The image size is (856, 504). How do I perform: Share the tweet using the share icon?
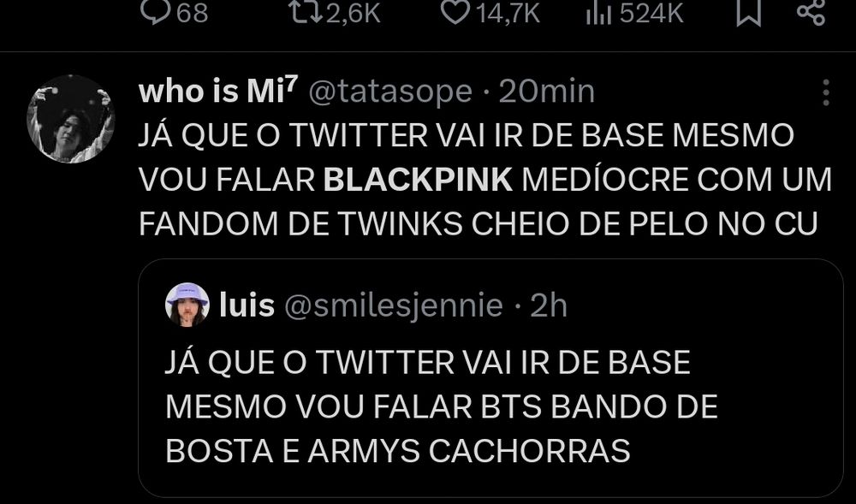pos(811,12)
